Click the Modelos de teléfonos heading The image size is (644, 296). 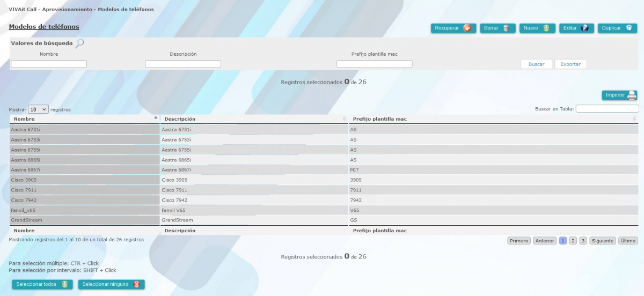[x=44, y=26]
